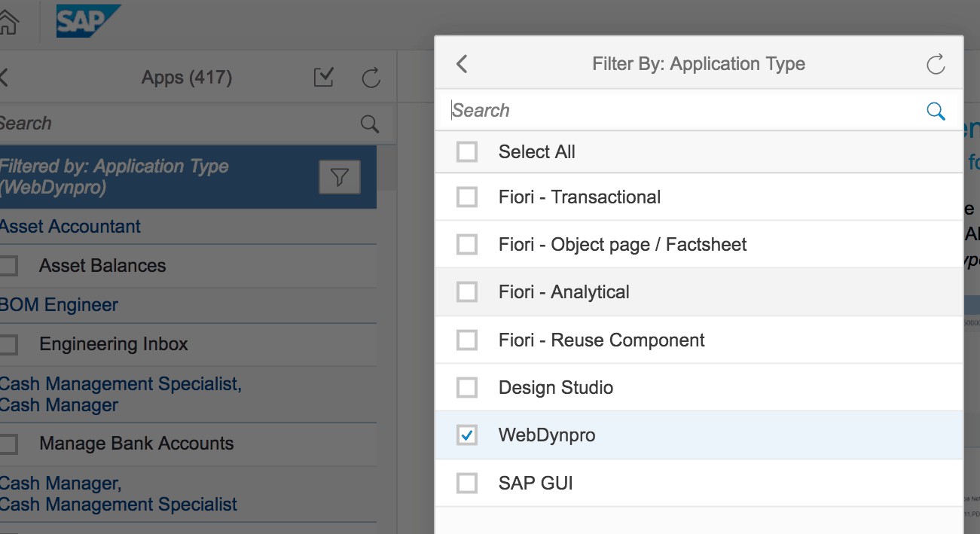Click the Apps panel Search field
Viewport: 980px width, 534px height.
point(177,124)
